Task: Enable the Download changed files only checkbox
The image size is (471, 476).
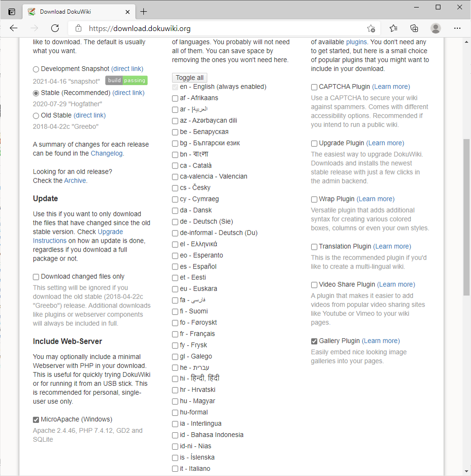Action: [36, 277]
